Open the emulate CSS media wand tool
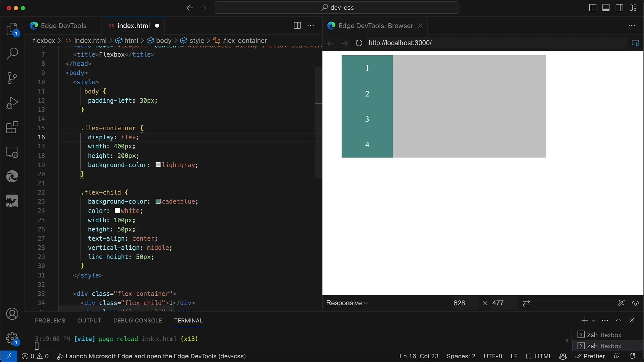Screen dimensions: 644x362 (x=621, y=303)
